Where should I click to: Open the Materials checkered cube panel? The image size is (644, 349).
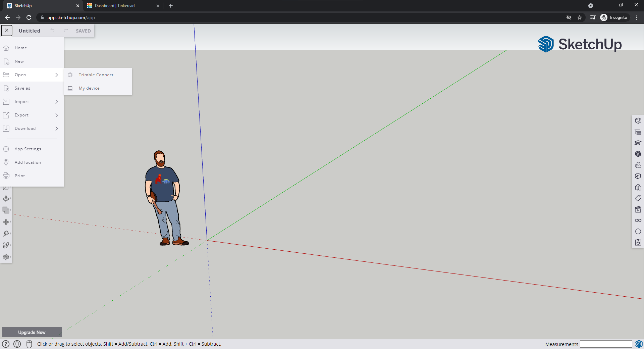tap(638, 176)
